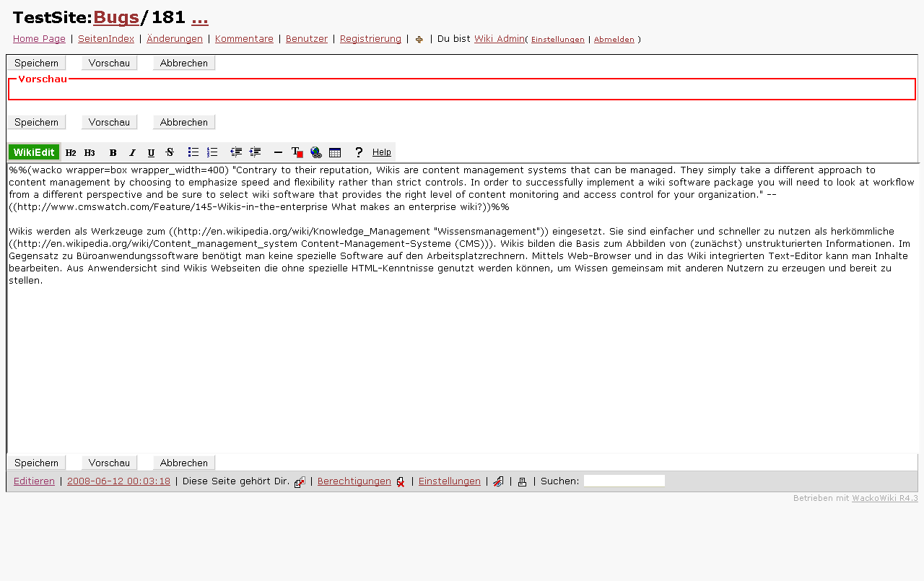Screen dimensions: 924x581
Task: Insert a horizontal line
Action: [x=278, y=152]
